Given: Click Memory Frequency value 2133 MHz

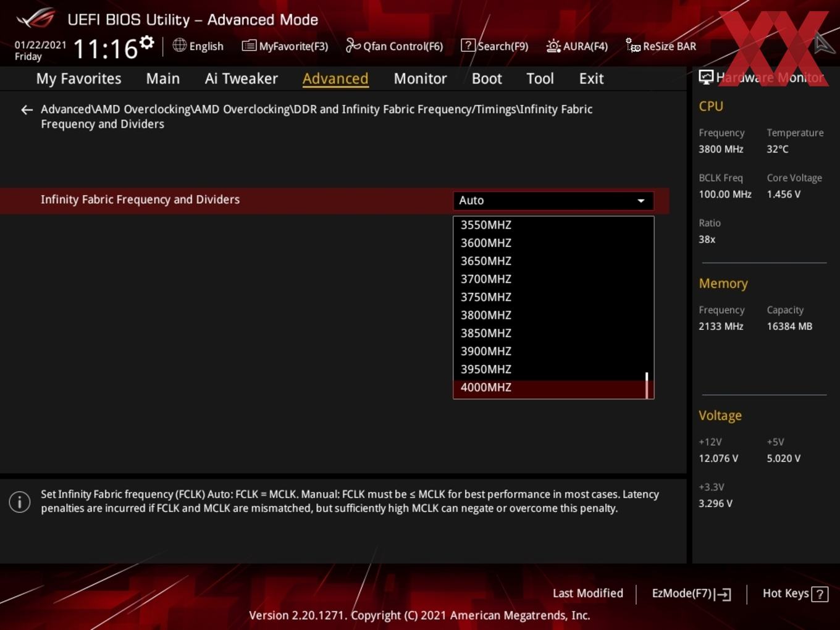Looking at the screenshot, I should point(721,326).
